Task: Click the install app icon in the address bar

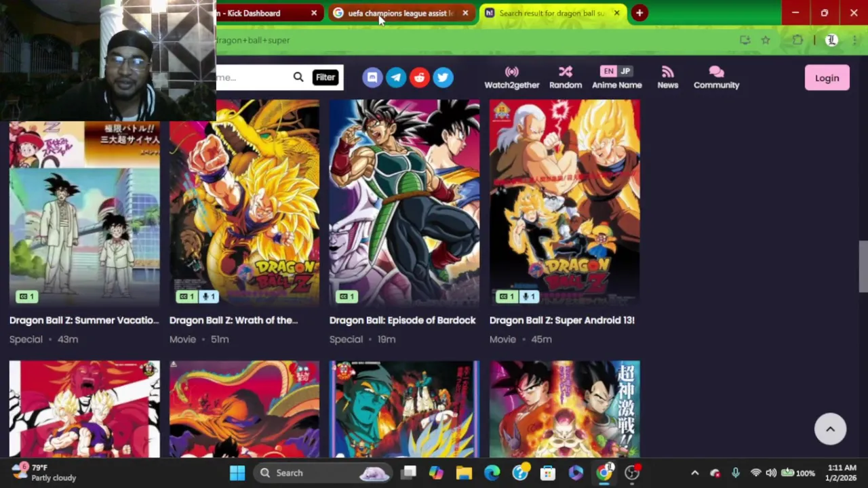Action: tap(745, 40)
